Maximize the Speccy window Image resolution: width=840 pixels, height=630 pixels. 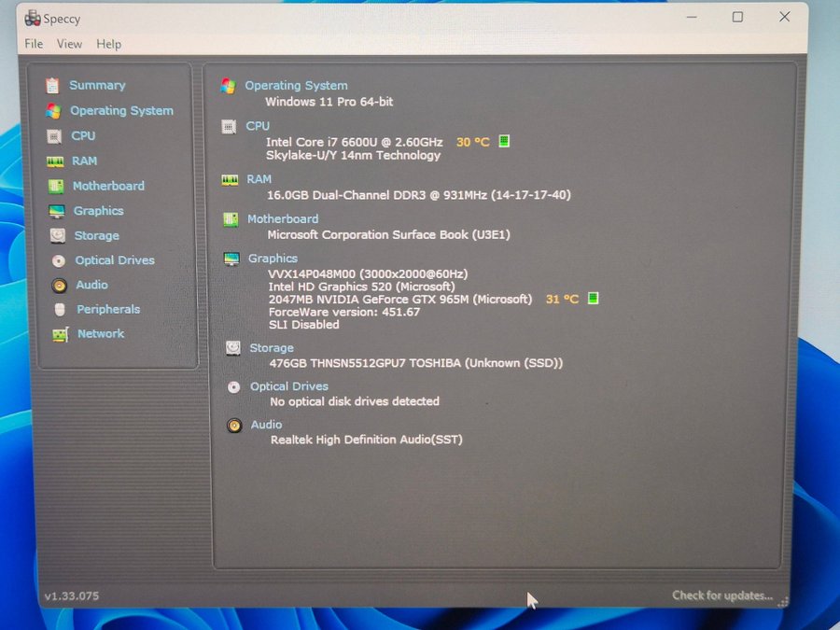point(737,17)
